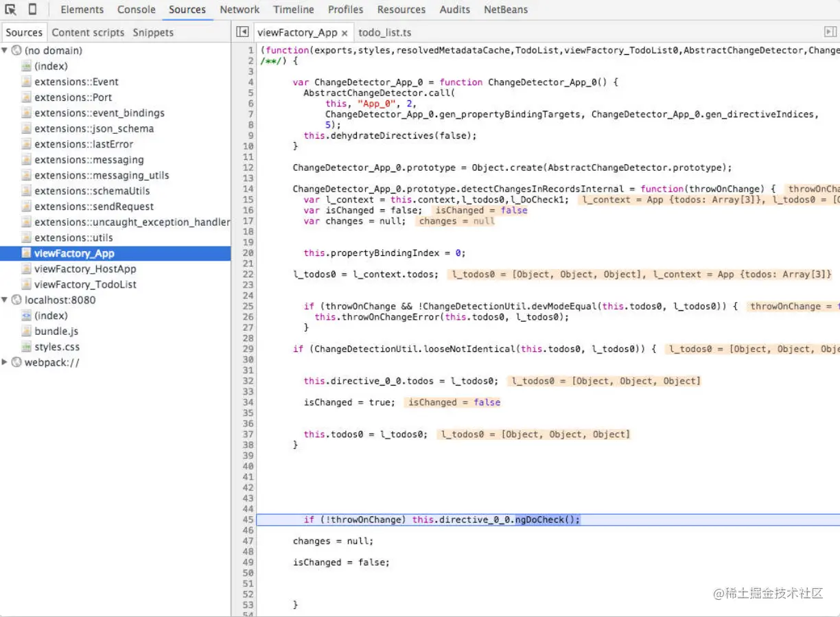Expand the webpack:// tree node
The height and width of the screenshot is (617, 840).
pyautogui.click(x=5, y=362)
